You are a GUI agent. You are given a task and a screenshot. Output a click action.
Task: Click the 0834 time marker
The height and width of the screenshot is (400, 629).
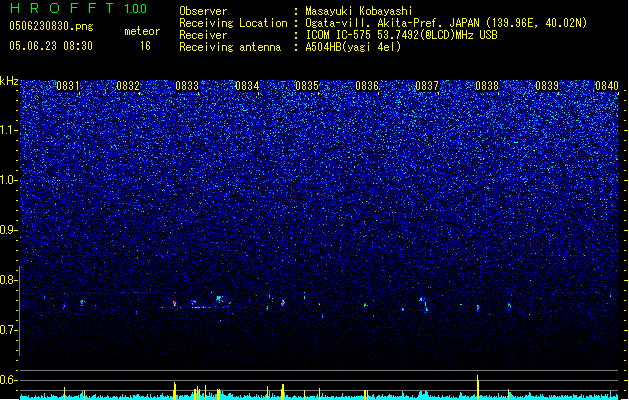point(247,86)
